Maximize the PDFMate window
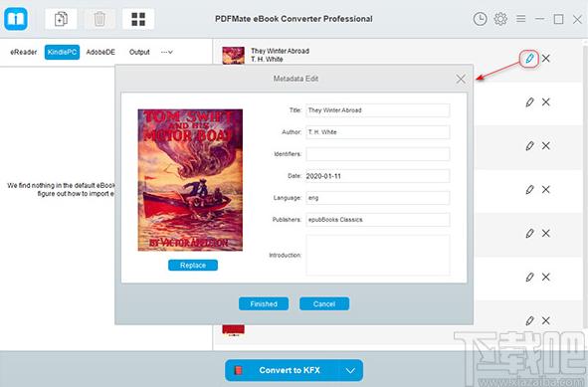The image size is (588, 387). (558, 19)
